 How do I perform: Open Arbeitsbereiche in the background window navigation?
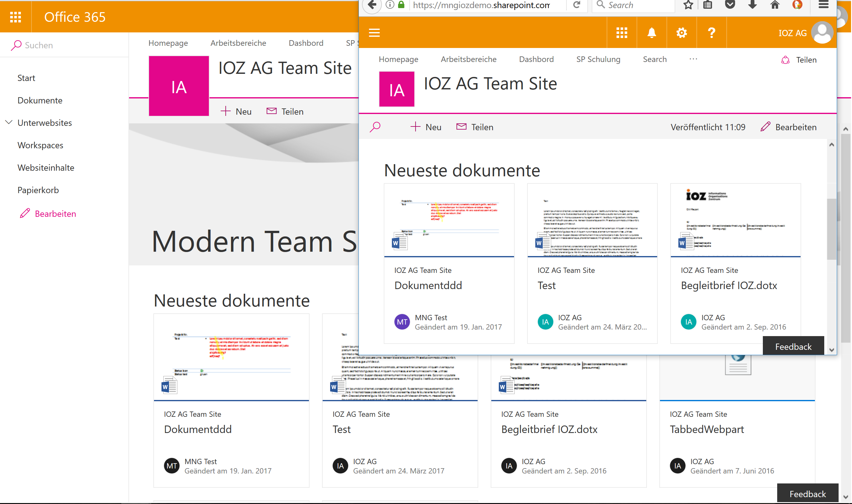click(x=238, y=43)
